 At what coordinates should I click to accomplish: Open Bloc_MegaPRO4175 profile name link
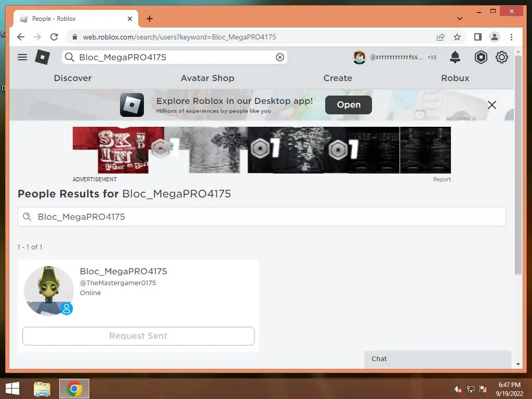pyautogui.click(x=123, y=271)
